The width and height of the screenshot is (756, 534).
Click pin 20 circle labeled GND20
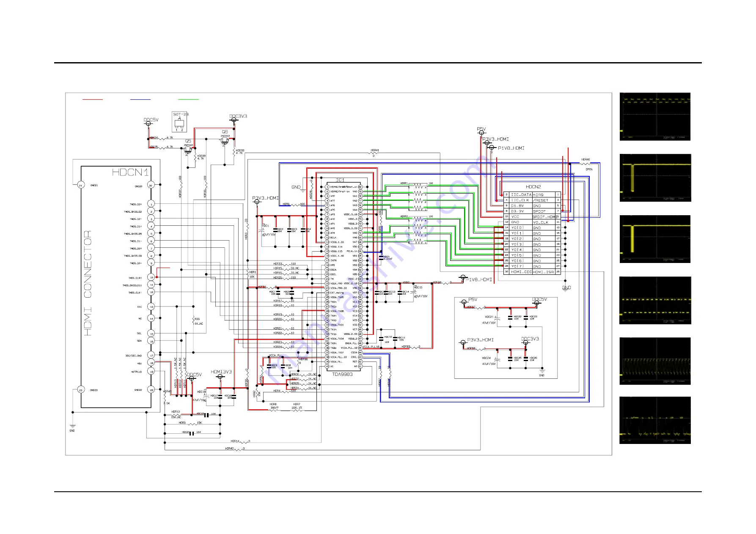[151, 185]
